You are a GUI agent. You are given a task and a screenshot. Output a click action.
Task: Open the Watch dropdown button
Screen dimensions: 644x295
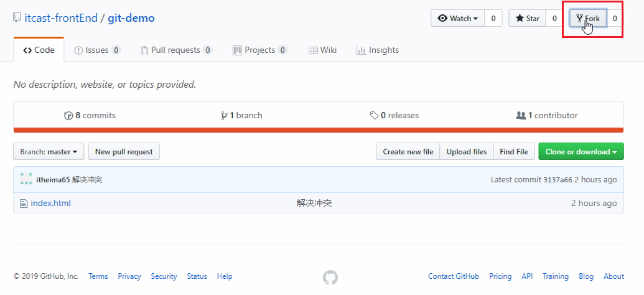tap(458, 19)
